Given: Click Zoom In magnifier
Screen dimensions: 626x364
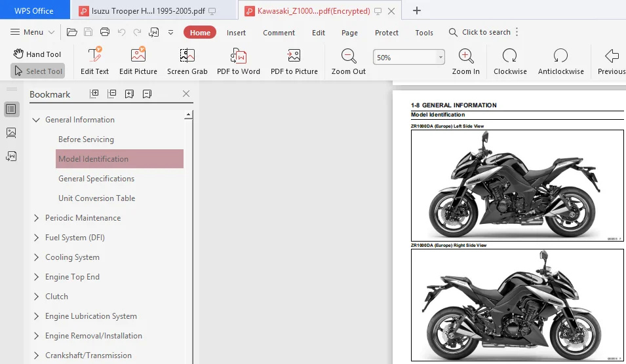Looking at the screenshot, I should pos(466,61).
